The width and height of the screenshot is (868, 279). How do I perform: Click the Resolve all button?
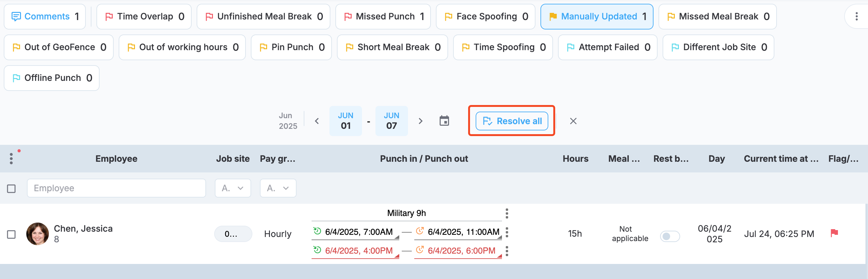(512, 121)
